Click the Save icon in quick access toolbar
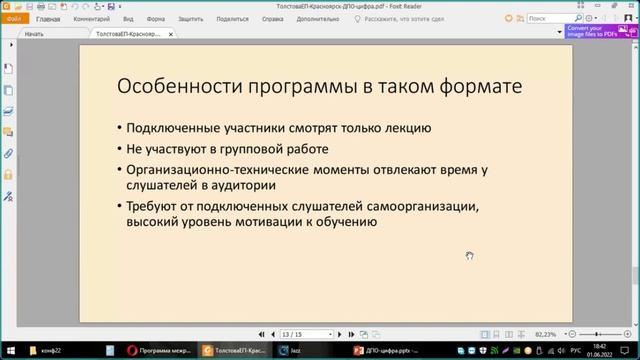The height and width of the screenshot is (360, 640). coord(29,7)
